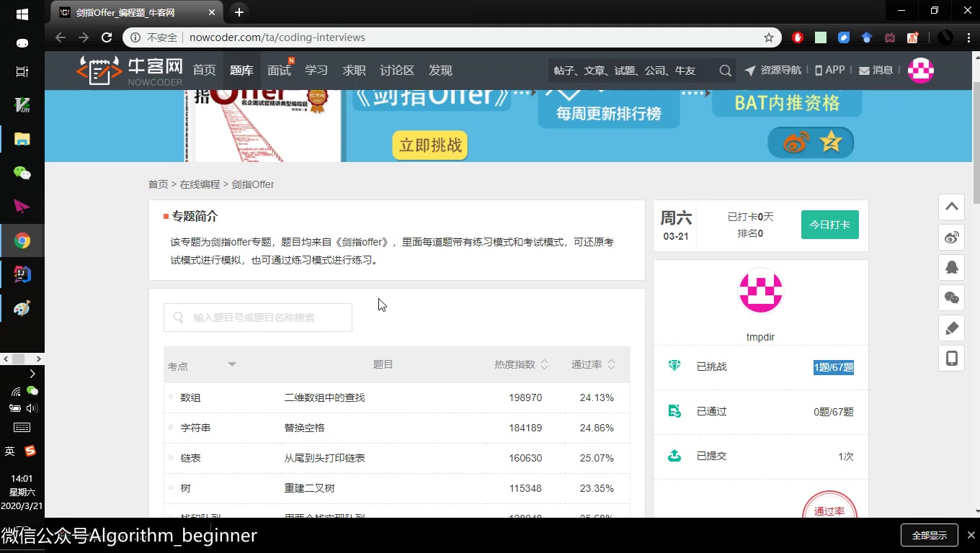Bookmark this page with the star icon
Viewport: 980px width, 553px height.
(769, 37)
